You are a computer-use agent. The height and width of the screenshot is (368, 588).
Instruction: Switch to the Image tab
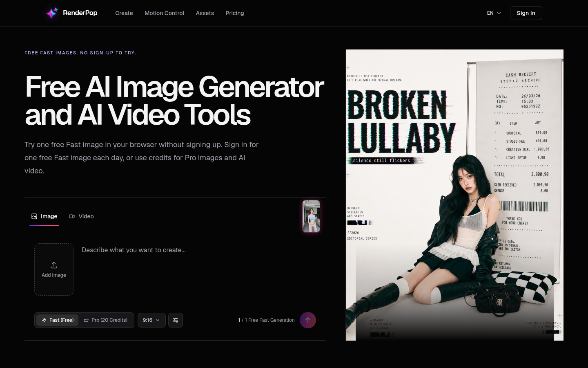point(44,216)
